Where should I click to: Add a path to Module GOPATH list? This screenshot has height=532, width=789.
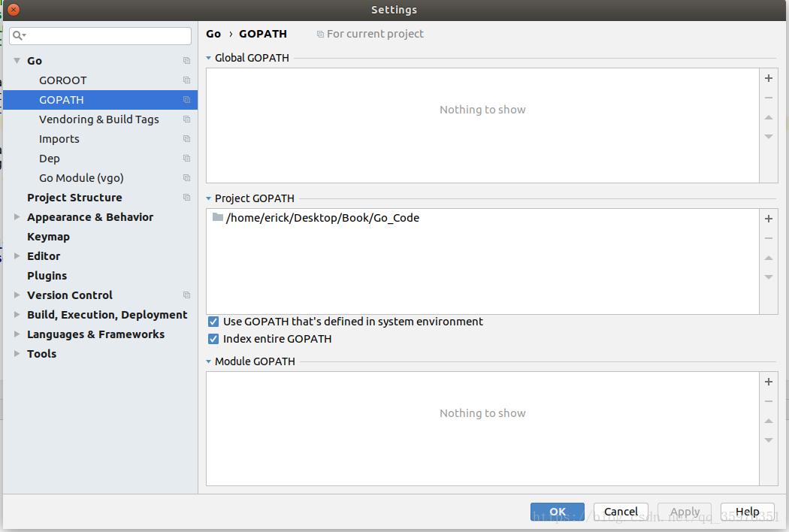[x=769, y=382]
